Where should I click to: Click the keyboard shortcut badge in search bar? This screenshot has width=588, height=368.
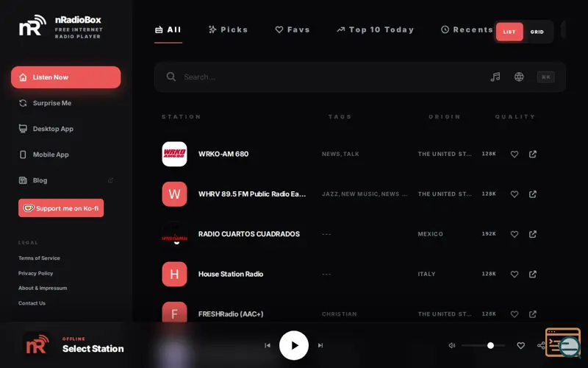[545, 77]
